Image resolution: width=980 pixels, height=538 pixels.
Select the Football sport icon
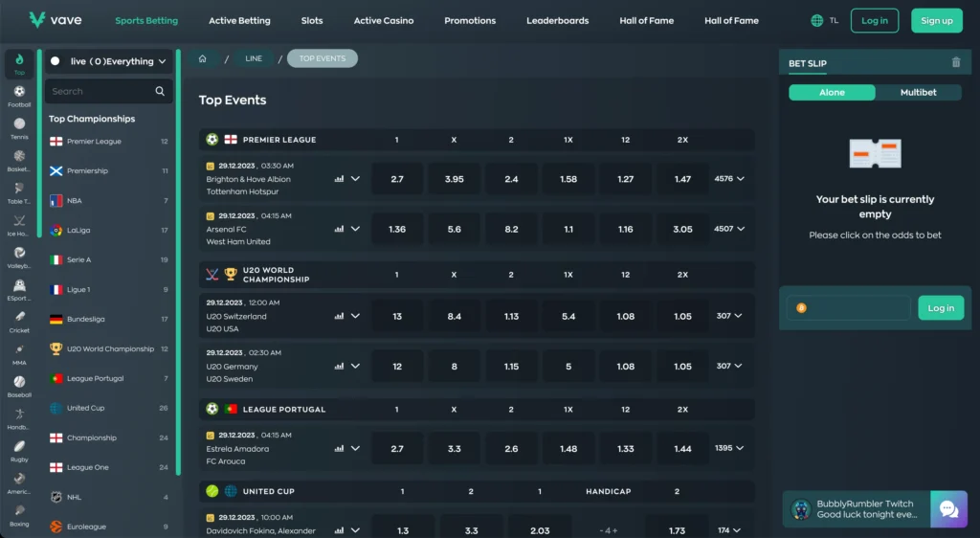pos(19,92)
